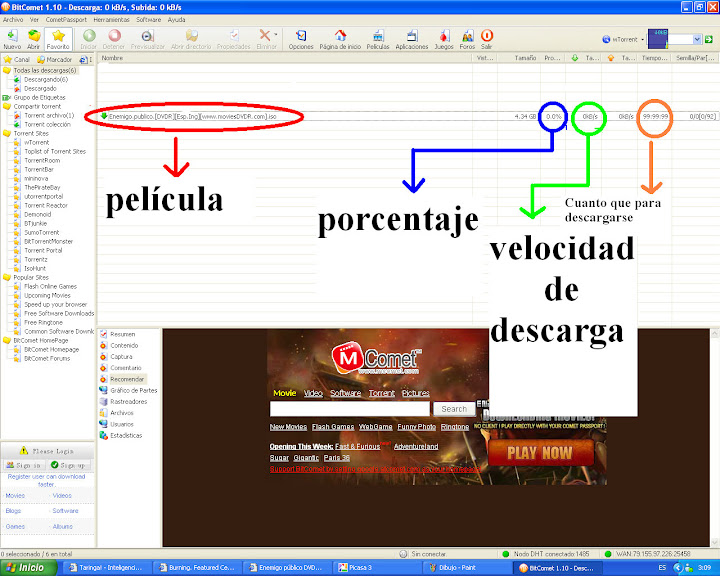
Task: Open the Herramientas menu
Action: click(x=112, y=20)
